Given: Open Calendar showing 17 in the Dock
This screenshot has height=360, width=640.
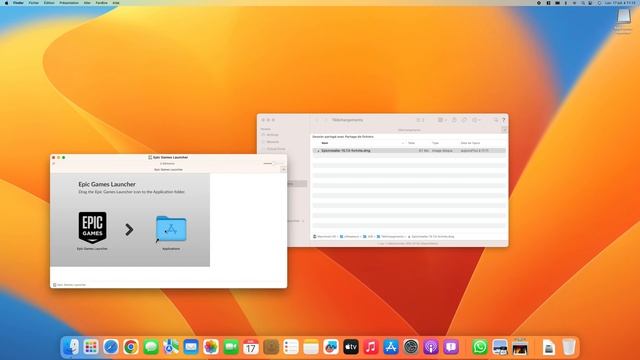Looking at the screenshot, I should (251, 347).
